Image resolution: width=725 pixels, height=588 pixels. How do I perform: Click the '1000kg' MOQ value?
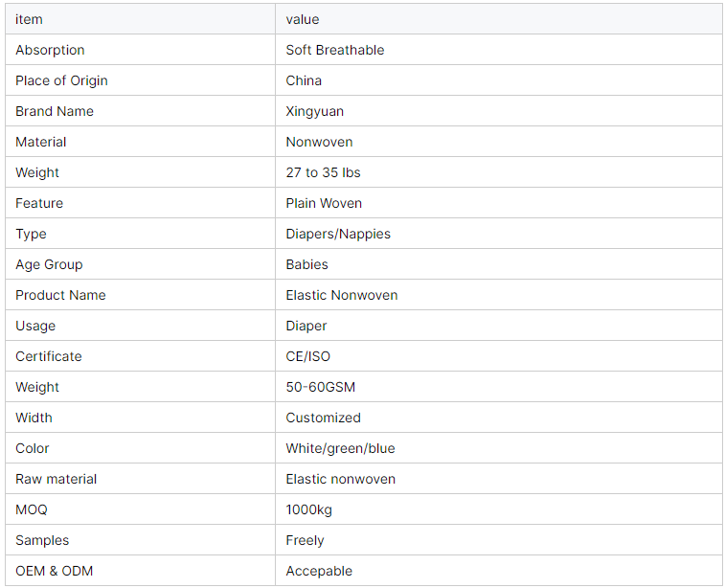tap(309, 509)
